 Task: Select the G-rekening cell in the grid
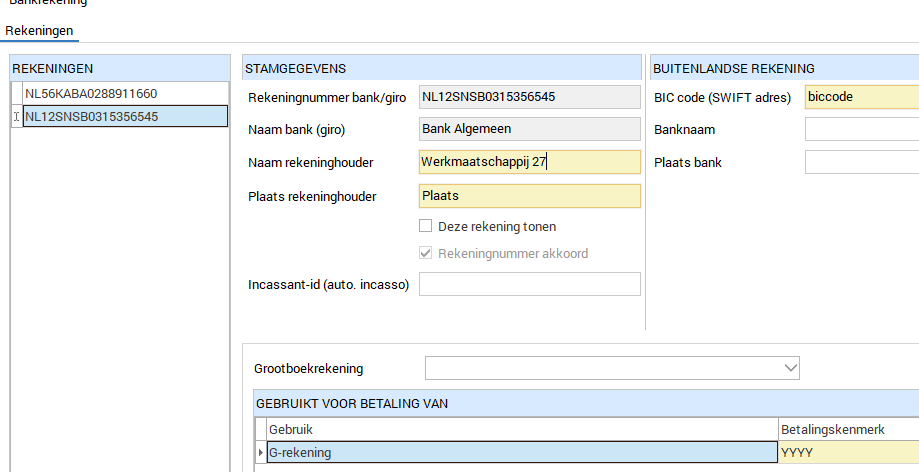coord(520,453)
